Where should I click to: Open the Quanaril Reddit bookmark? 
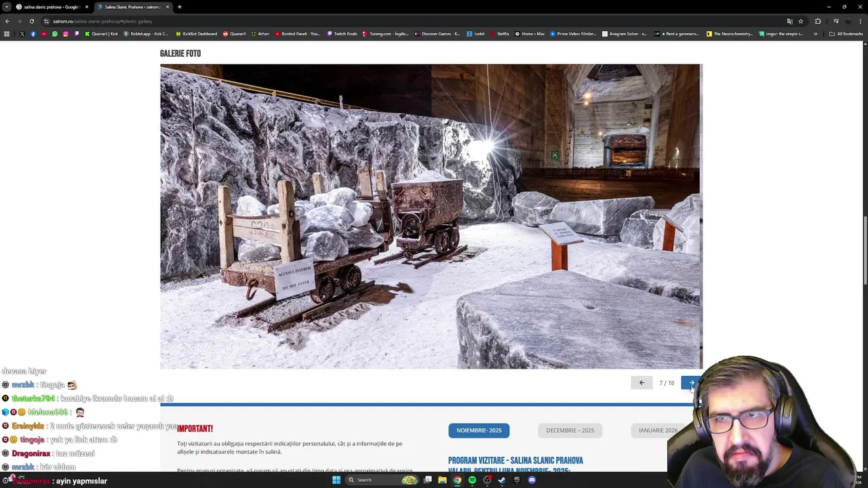235,33
